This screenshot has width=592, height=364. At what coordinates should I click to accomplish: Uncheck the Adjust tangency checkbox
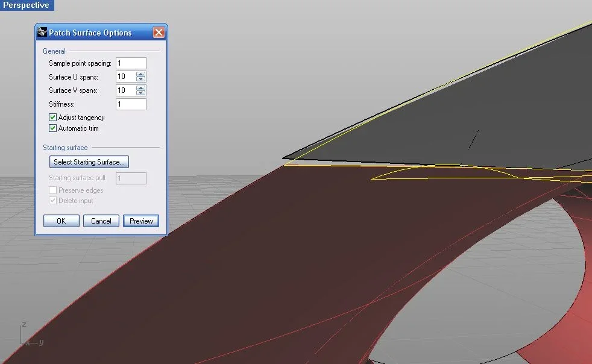53,118
